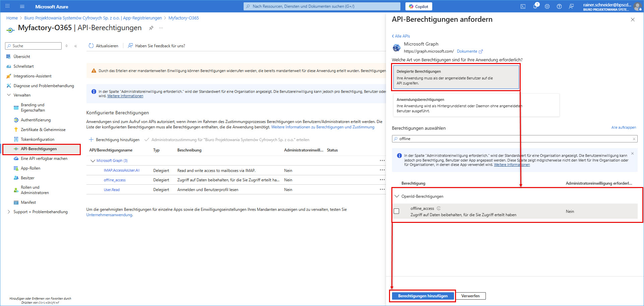
Task: Open the more options ellipsis beside the page title
Action: point(161,28)
